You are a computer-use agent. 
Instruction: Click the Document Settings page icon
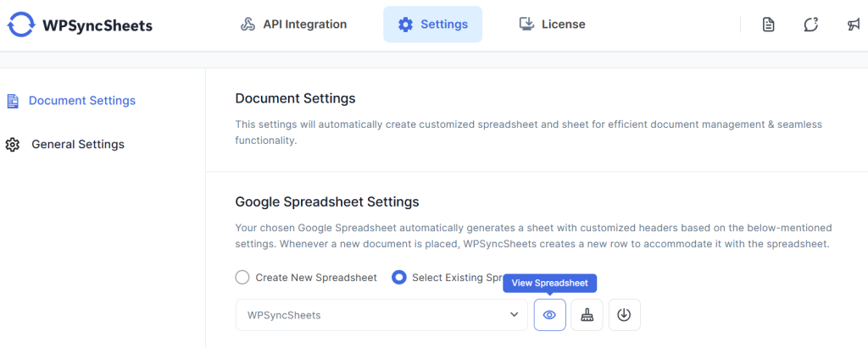click(x=12, y=102)
